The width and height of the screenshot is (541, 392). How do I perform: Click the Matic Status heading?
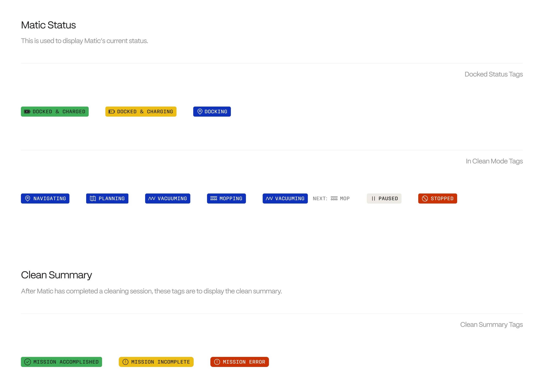tap(49, 25)
